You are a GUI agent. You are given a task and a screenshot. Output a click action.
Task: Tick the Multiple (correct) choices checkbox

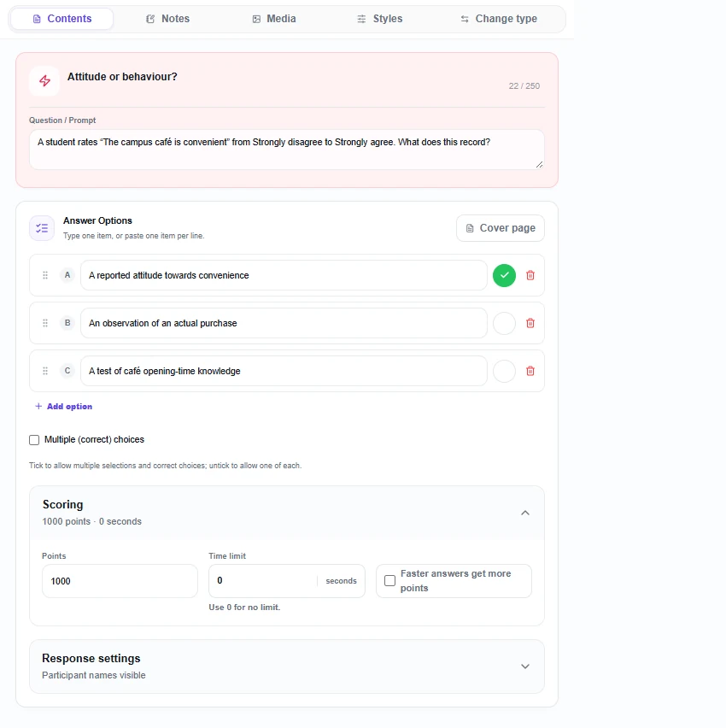(x=34, y=440)
